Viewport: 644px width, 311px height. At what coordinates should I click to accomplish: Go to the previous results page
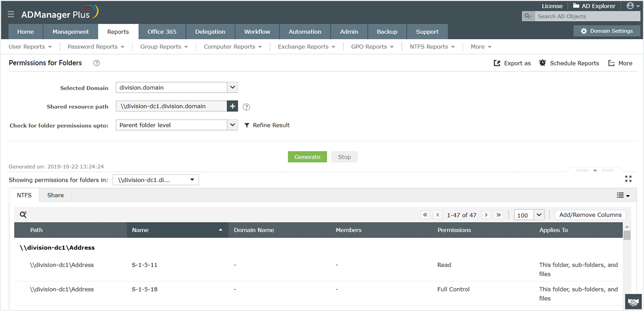[437, 215]
